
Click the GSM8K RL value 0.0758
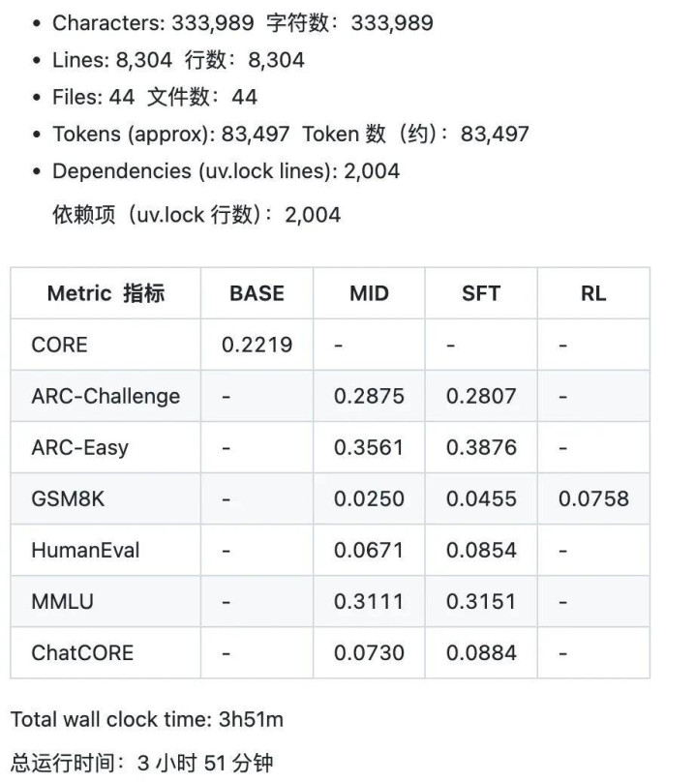pyautogui.click(x=593, y=498)
